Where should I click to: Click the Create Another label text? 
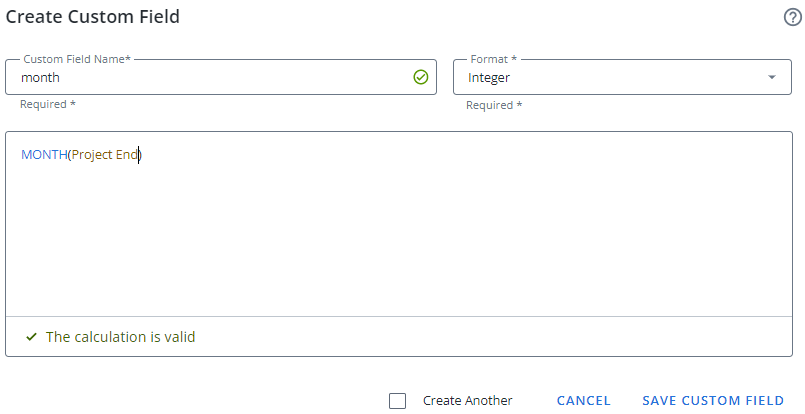point(467,401)
